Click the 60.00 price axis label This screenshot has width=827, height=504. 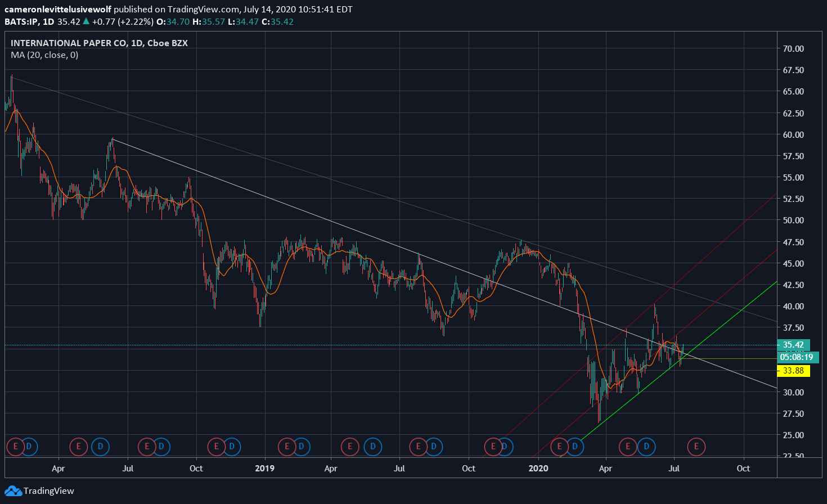click(x=793, y=134)
